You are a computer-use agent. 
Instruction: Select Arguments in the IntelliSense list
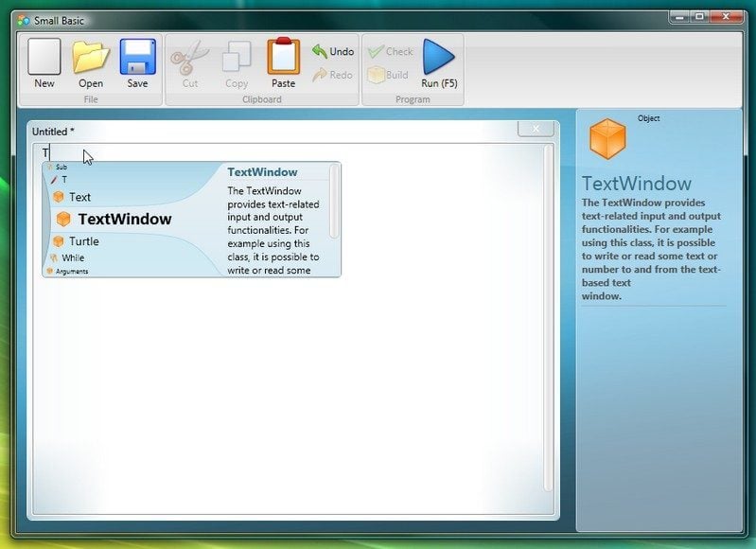click(71, 271)
